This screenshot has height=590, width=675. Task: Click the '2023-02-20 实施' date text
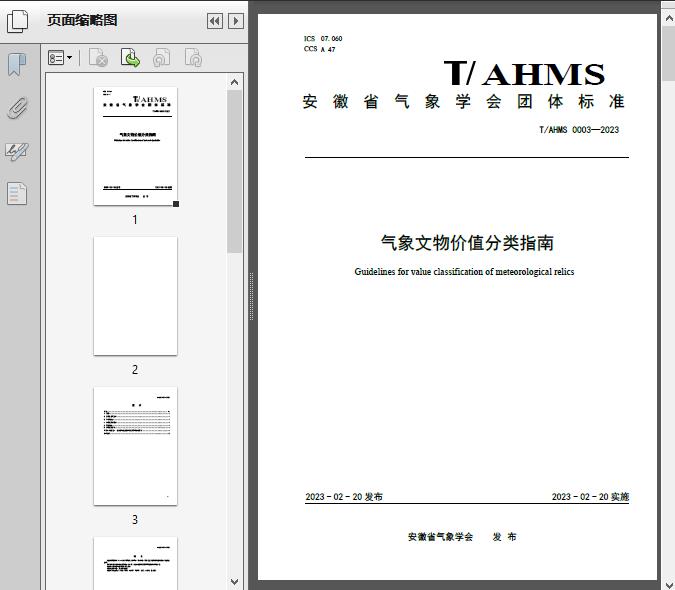click(591, 497)
